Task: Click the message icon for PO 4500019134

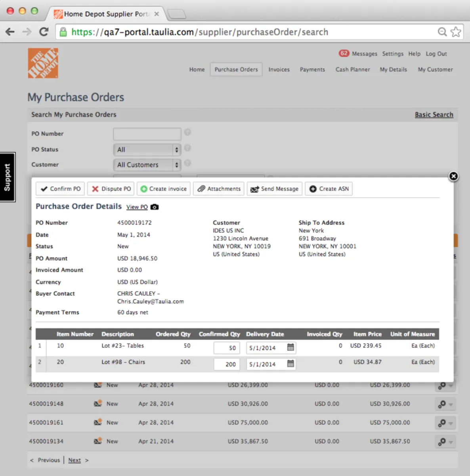Action: [97, 441]
